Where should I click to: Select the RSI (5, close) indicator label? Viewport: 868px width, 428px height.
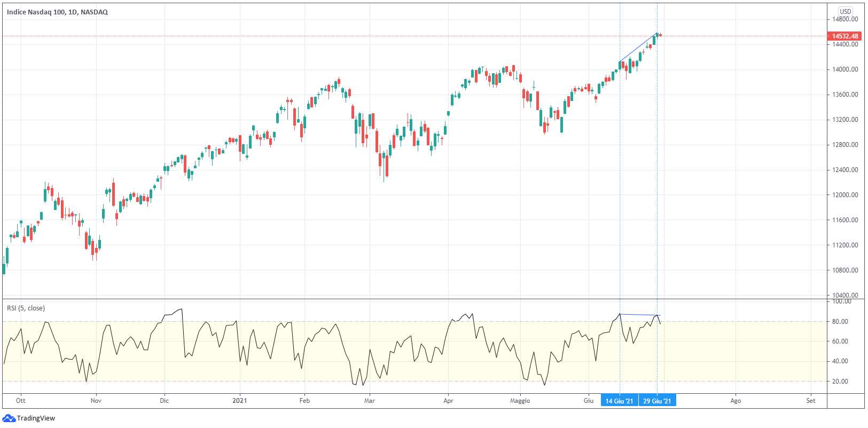pos(26,308)
